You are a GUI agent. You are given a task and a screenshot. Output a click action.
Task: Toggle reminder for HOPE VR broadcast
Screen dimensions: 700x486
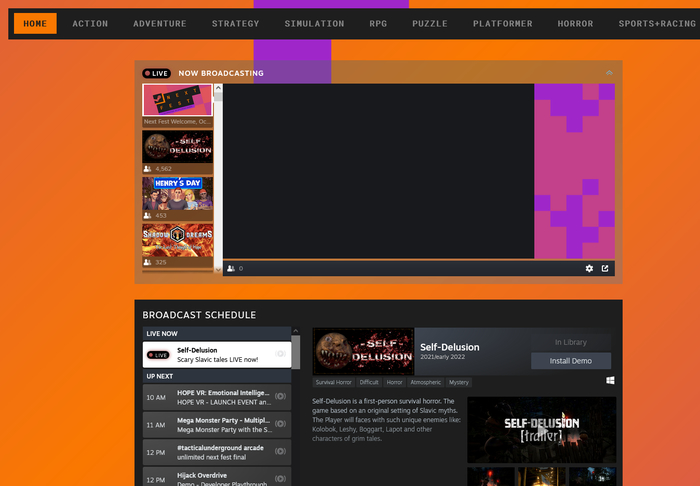280,396
